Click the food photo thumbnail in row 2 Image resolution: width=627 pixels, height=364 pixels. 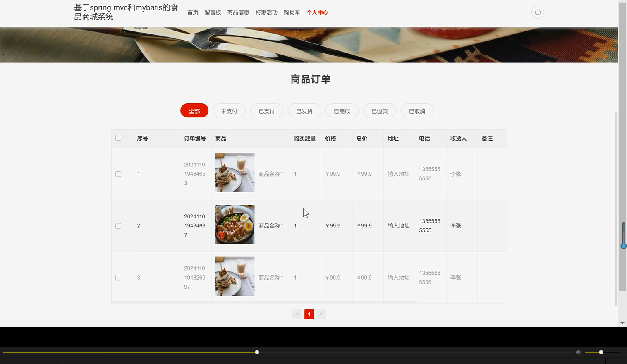point(234,224)
